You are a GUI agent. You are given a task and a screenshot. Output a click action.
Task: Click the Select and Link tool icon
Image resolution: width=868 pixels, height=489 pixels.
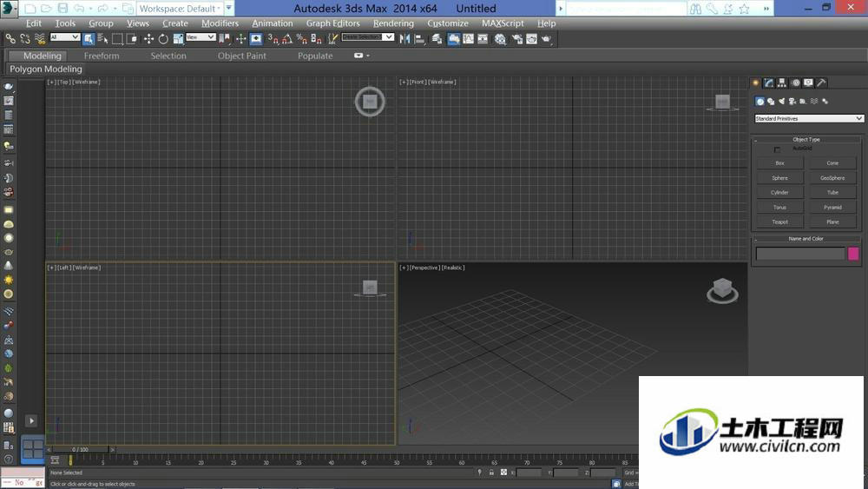[10, 39]
